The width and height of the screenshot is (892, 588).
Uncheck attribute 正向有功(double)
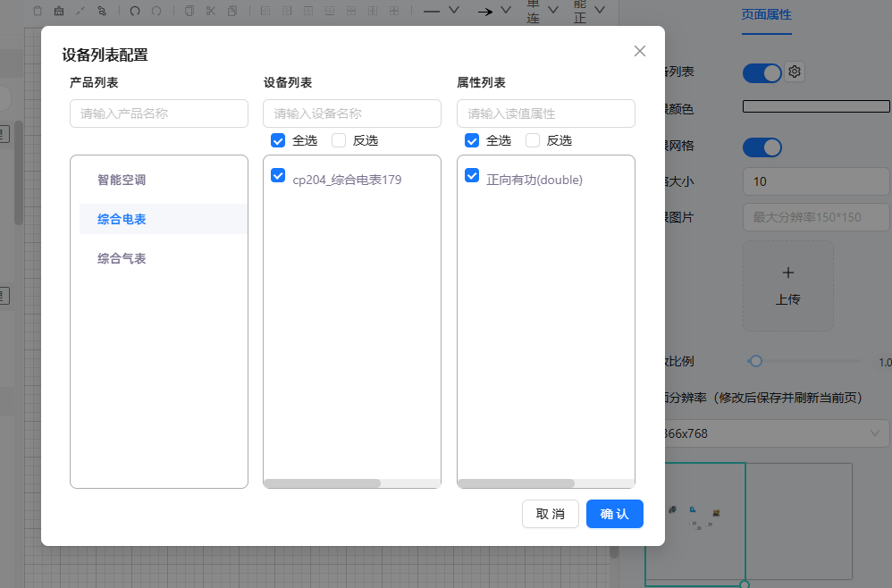click(472, 175)
